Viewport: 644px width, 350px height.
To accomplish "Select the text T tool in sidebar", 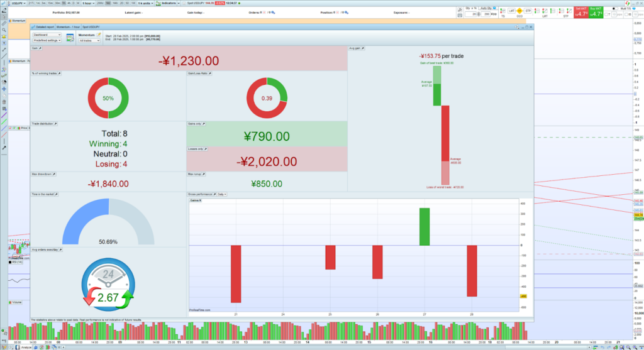I will [4, 43].
